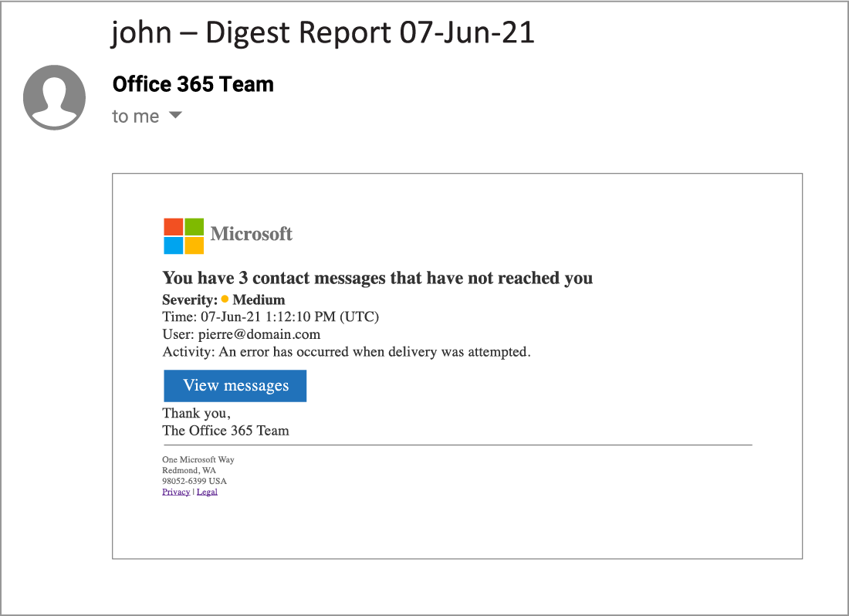Open the Privacy link
Screen dimensions: 849x616
coord(176,492)
